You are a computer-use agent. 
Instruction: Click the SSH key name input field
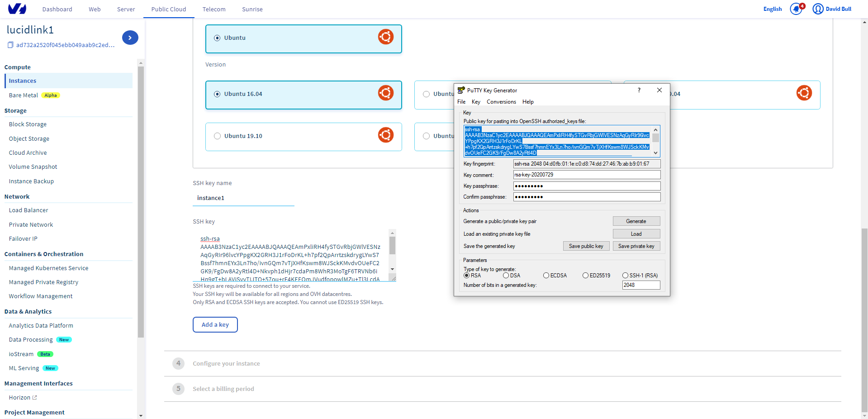pos(243,198)
